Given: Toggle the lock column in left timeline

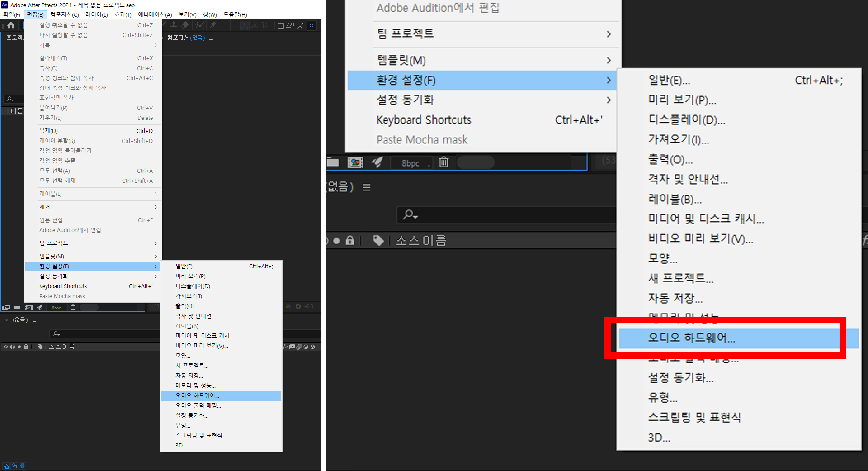Looking at the screenshot, I should (x=26, y=347).
